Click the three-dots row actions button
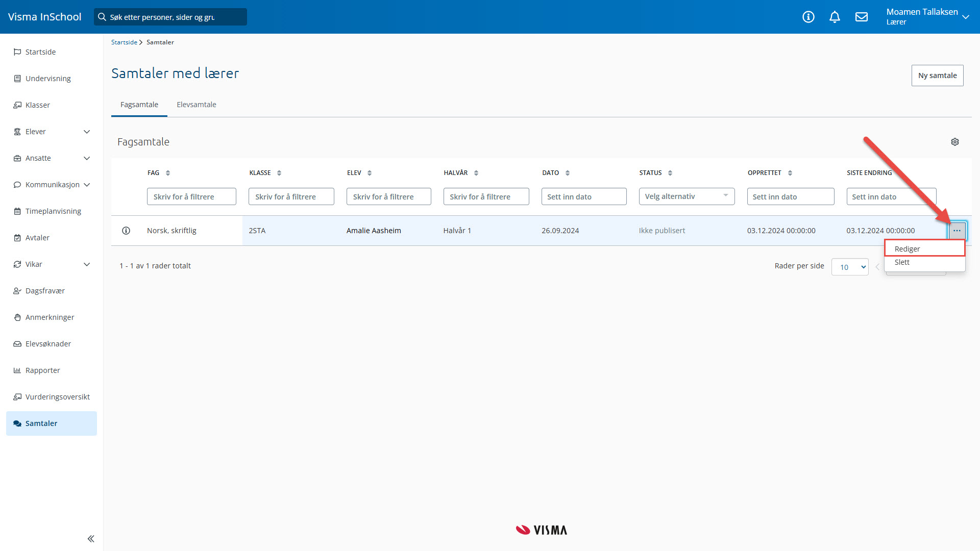Viewport: 980px width, 551px height. click(x=957, y=231)
